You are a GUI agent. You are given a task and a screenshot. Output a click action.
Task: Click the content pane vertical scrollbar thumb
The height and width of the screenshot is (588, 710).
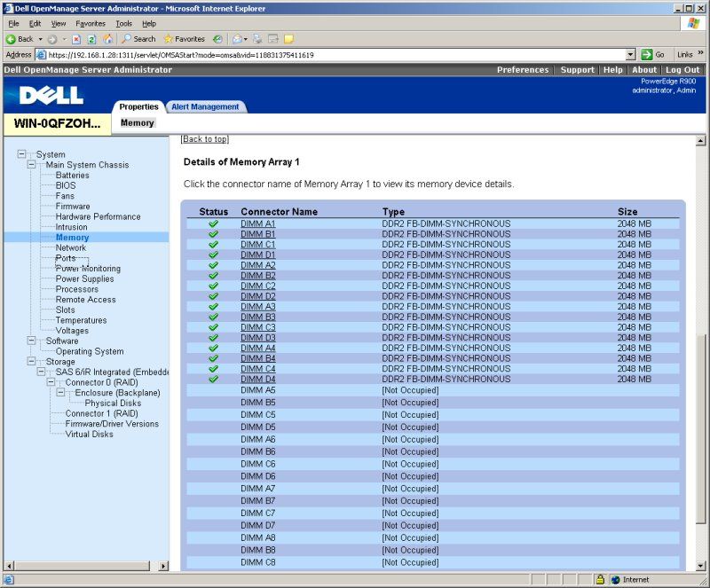(x=700, y=428)
